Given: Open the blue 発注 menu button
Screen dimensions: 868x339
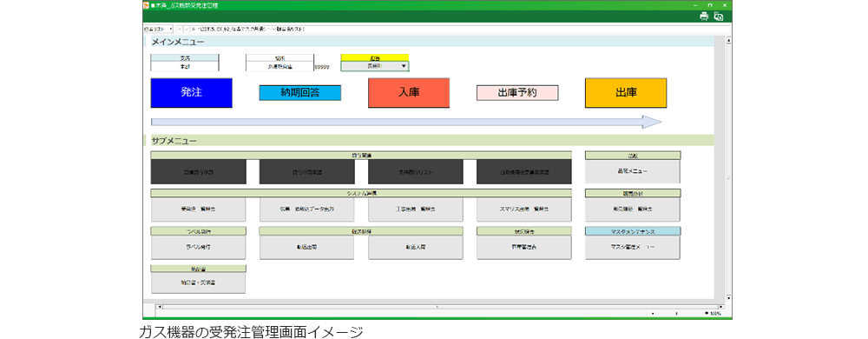Looking at the screenshot, I should [x=192, y=92].
